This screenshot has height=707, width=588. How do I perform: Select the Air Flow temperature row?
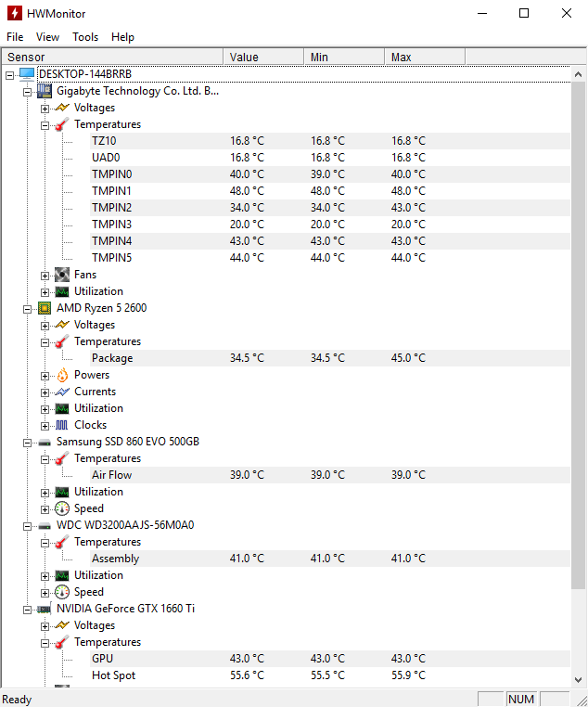(x=330, y=475)
